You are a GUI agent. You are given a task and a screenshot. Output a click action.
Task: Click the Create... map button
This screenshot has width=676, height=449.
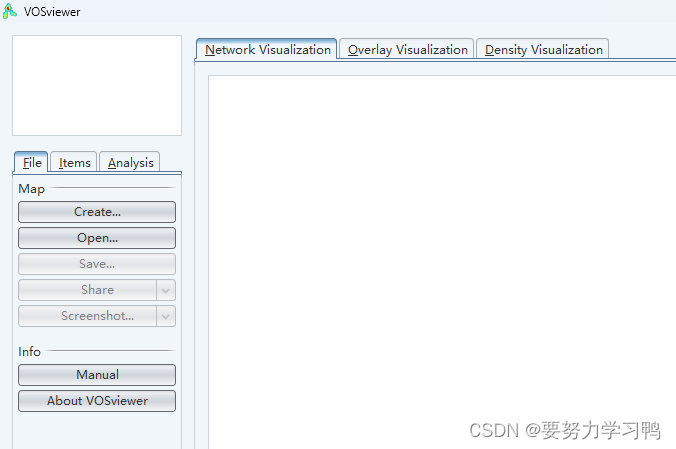click(97, 212)
